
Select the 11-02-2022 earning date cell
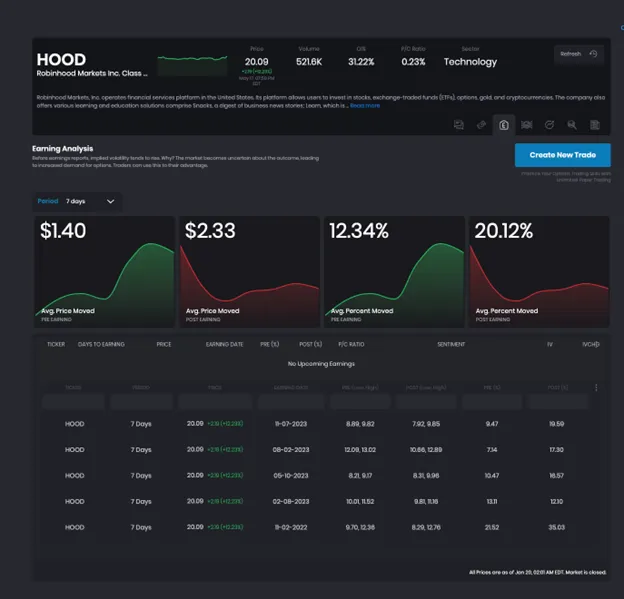[x=291, y=527]
